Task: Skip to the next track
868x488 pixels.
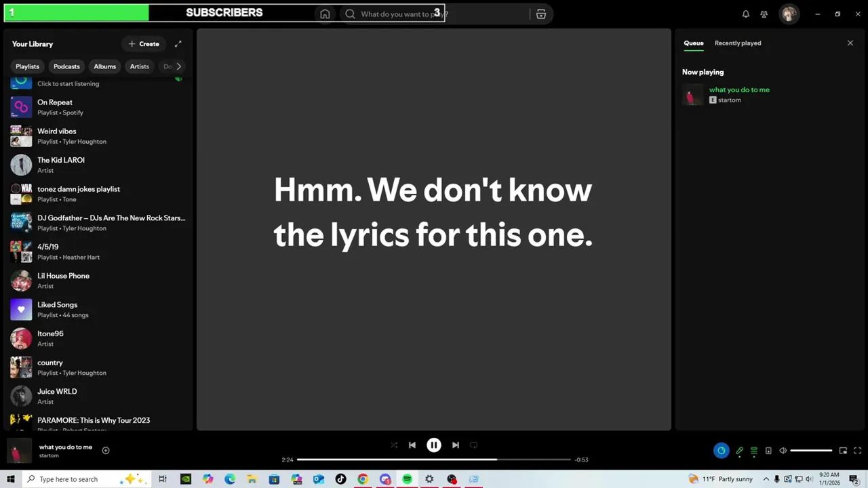Action: (x=456, y=445)
